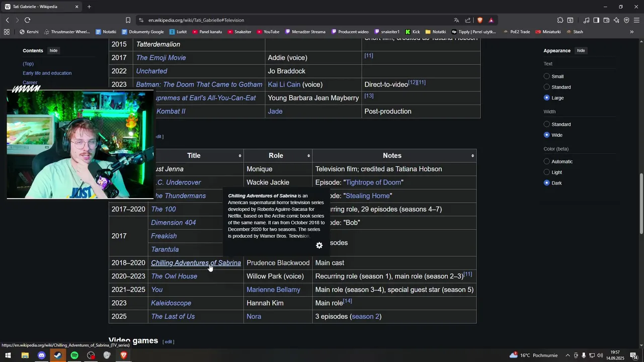
Task: Select Standard text size
Action: click(547, 87)
